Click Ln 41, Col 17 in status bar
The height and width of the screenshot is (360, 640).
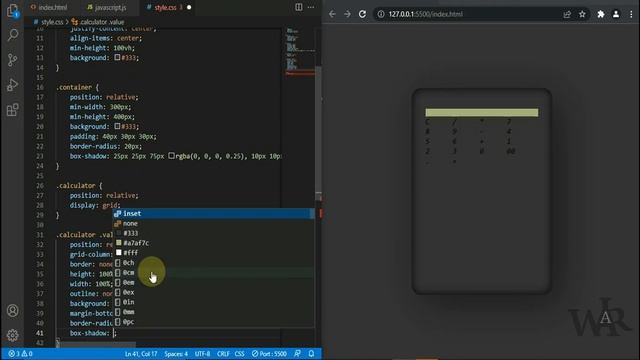tap(141, 353)
